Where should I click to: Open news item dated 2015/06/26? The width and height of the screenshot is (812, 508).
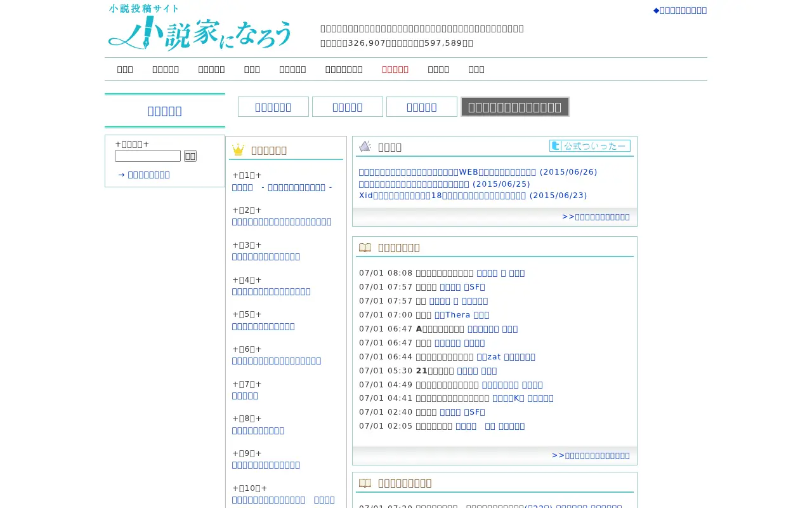point(478,172)
